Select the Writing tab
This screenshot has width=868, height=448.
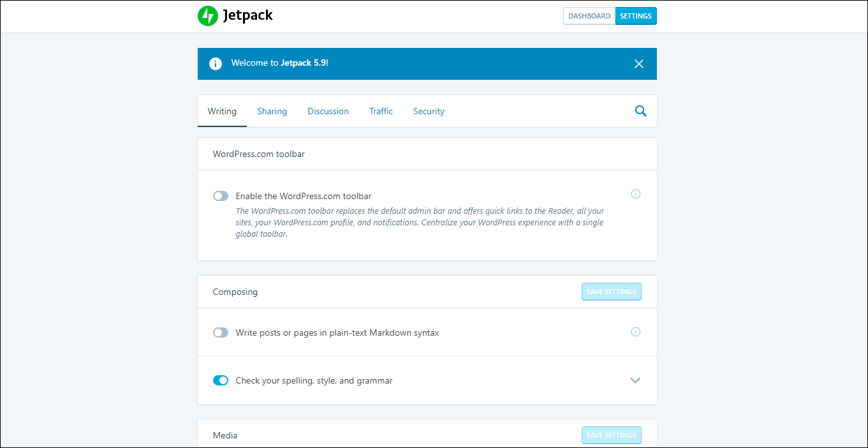point(222,111)
